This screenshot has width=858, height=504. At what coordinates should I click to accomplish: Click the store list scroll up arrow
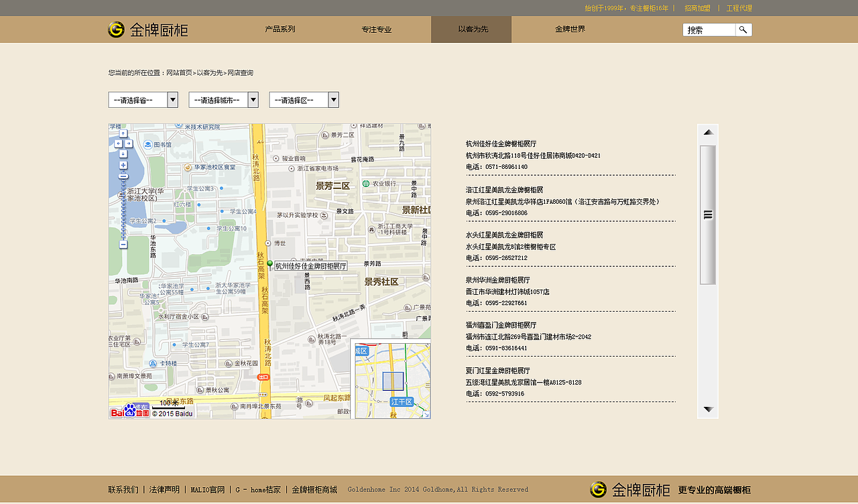[708, 133]
